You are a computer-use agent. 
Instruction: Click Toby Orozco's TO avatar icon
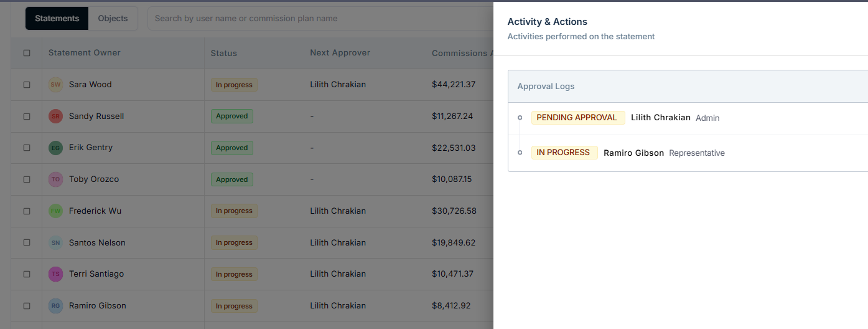coord(56,179)
